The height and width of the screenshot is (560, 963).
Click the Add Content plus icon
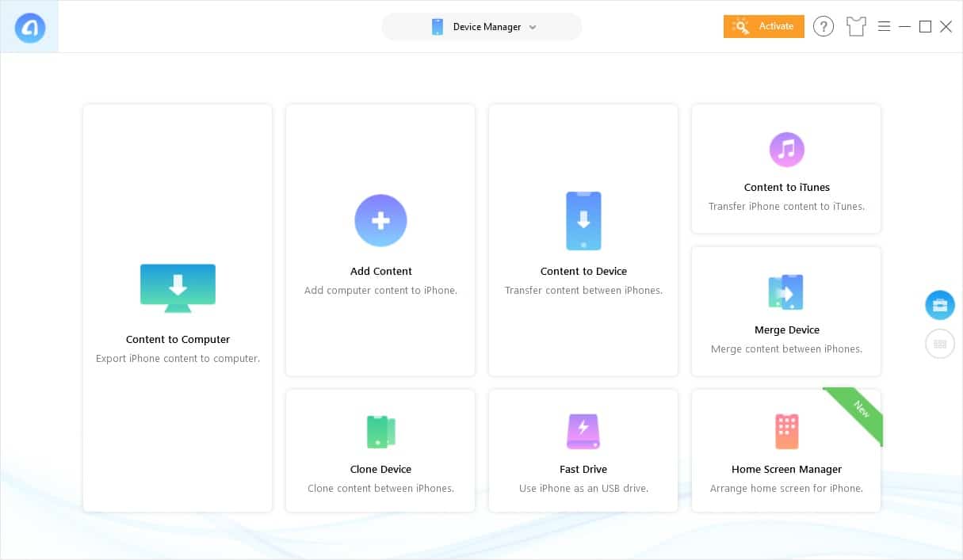380,220
